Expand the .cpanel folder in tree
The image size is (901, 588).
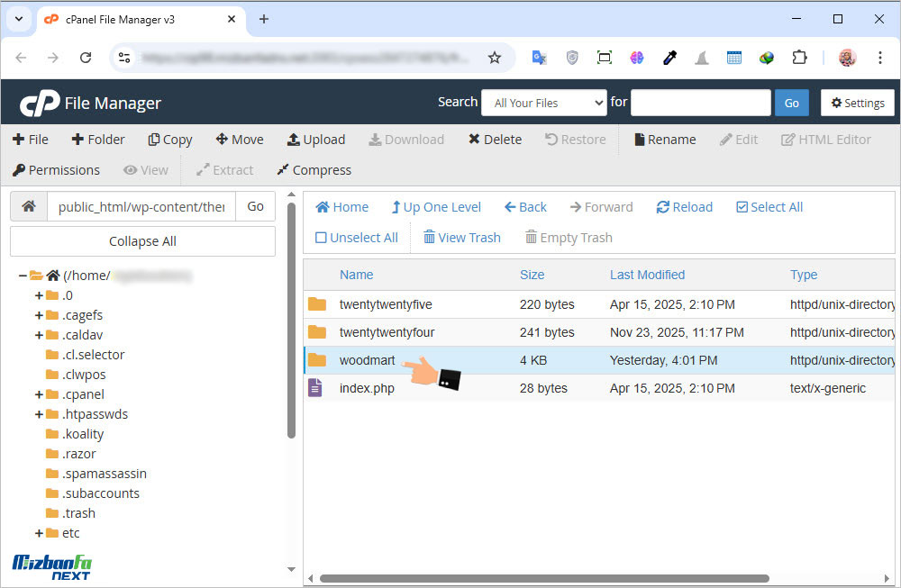pyautogui.click(x=39, y=394)
